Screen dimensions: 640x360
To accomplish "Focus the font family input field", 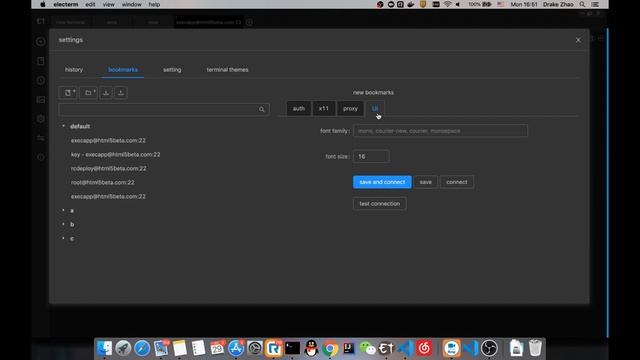I will click(x=440, y=131).
